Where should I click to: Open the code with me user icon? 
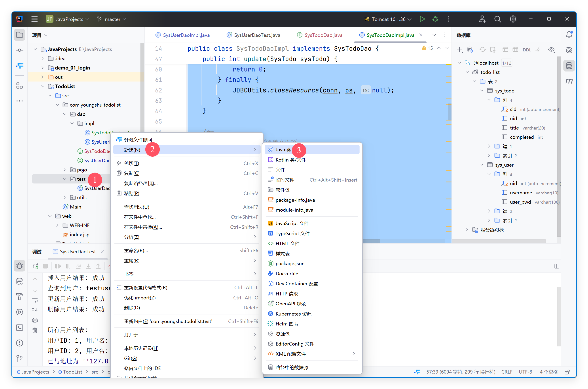482,19
